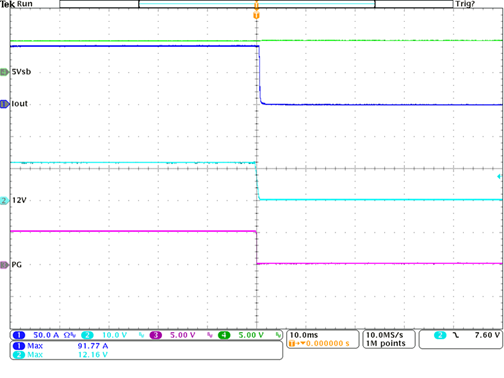This screenshot has width=504, height=378.
Task: Click the 10.0ms timebase readout
Action: coord(304,335)
